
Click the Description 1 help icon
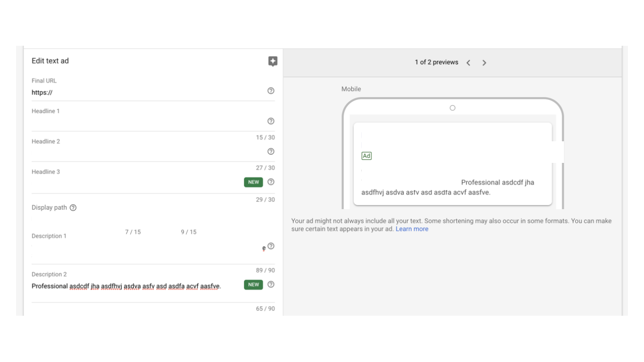[271, 246]
